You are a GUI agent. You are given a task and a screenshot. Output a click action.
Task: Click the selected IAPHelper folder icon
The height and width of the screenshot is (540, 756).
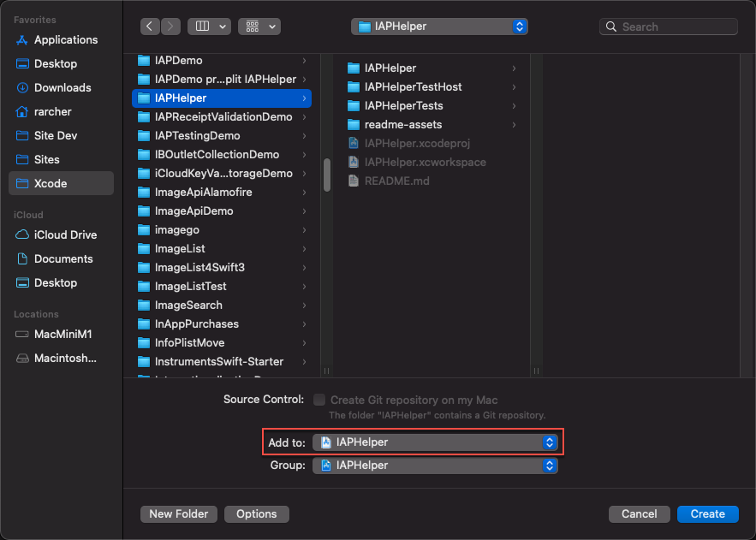(x=144, y=98)
